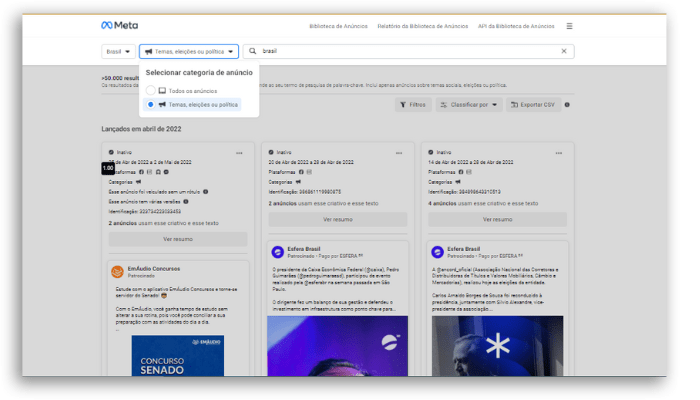Viewport: 700px width, 400px height.
Task: Open the Biblioteca de Anúncios link
Action: (x=338, y=26)
